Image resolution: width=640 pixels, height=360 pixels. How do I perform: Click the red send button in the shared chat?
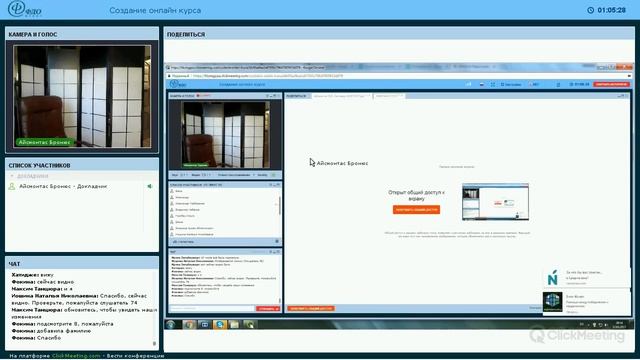tap(268, 309)
